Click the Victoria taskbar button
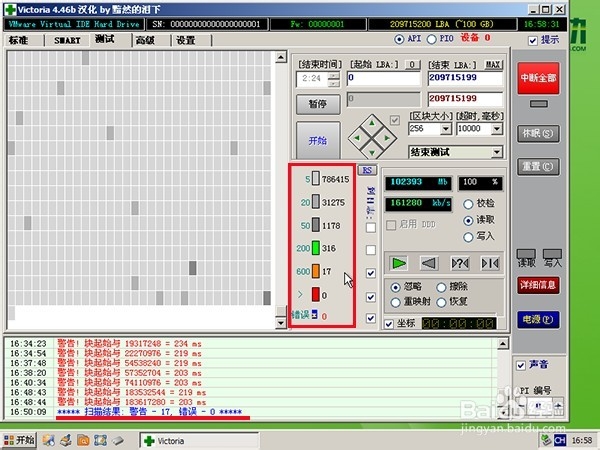Viewport: 600px width, 450px height. [x=199, y=441]
